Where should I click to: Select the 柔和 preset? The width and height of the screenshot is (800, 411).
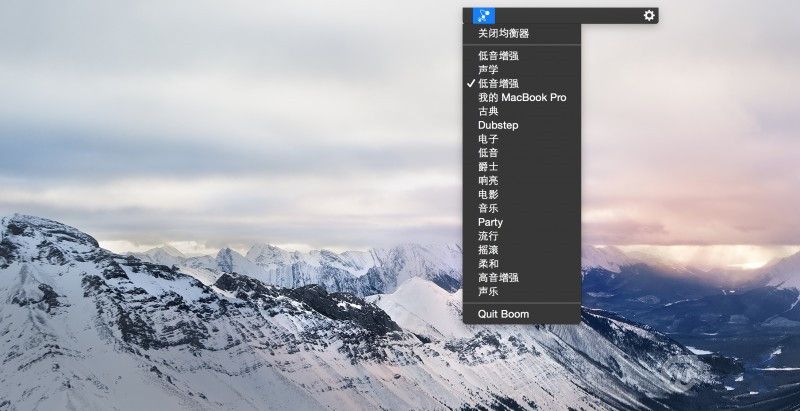click(x=488, y=264)
